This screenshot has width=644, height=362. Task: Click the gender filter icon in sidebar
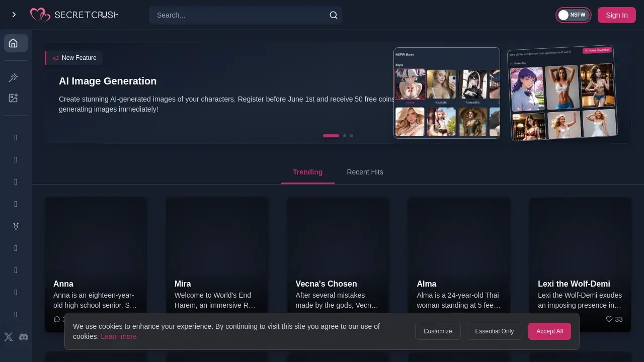click(16, 226)
